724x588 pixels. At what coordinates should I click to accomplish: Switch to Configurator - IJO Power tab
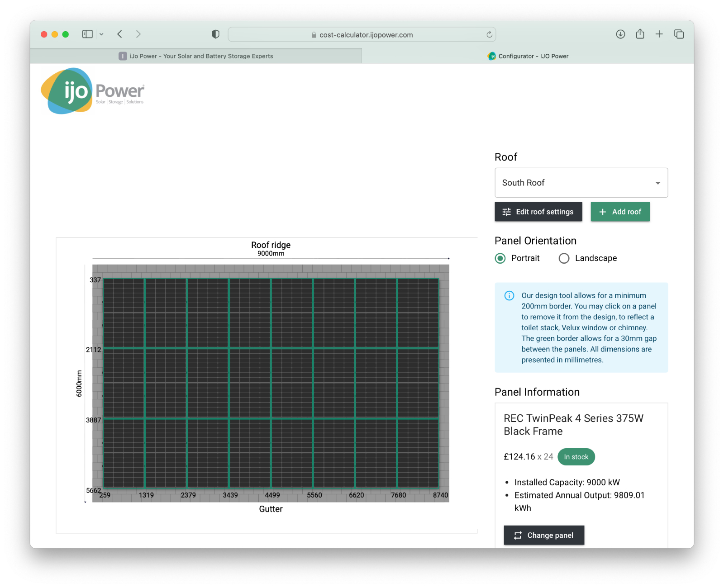point(528,56)
